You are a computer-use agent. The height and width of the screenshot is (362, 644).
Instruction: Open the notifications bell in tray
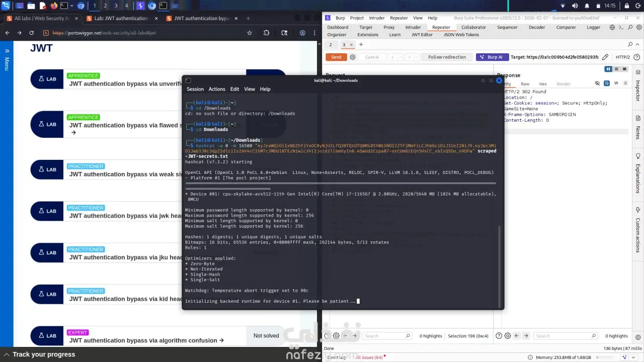click(x=587, y=6)
